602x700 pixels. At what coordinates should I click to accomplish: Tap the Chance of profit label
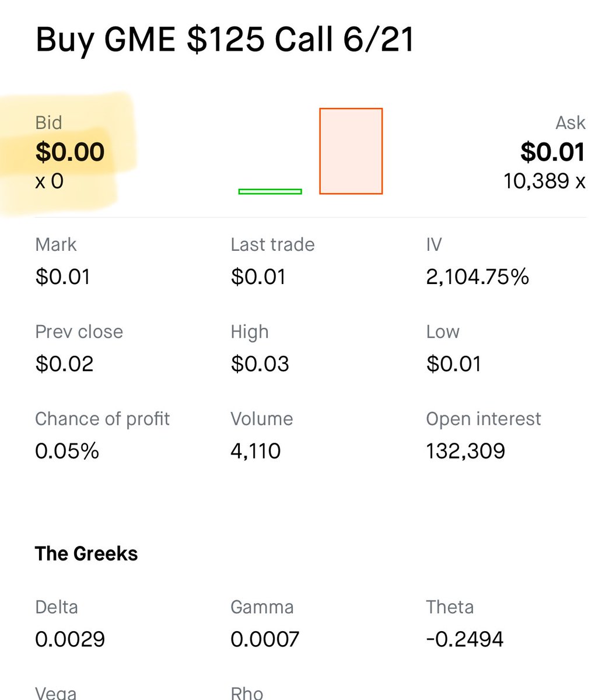click(x=102, y=419)
